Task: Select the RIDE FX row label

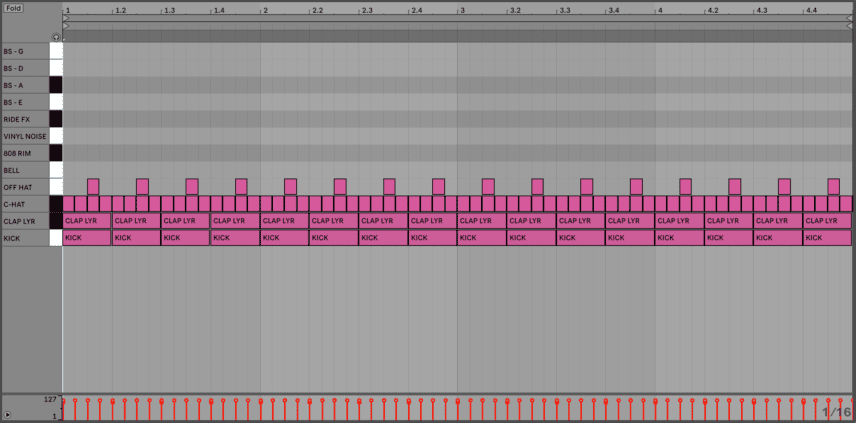Action: (25, 119)
